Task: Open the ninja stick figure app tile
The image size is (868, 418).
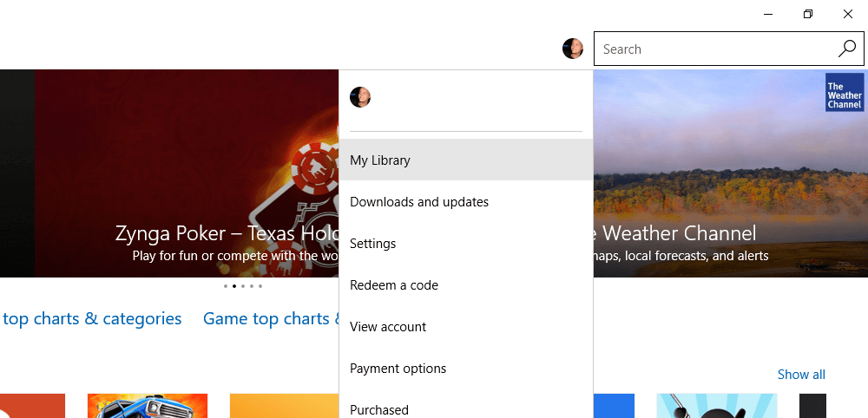Action: pyautogui.click(x=716, y=406)
